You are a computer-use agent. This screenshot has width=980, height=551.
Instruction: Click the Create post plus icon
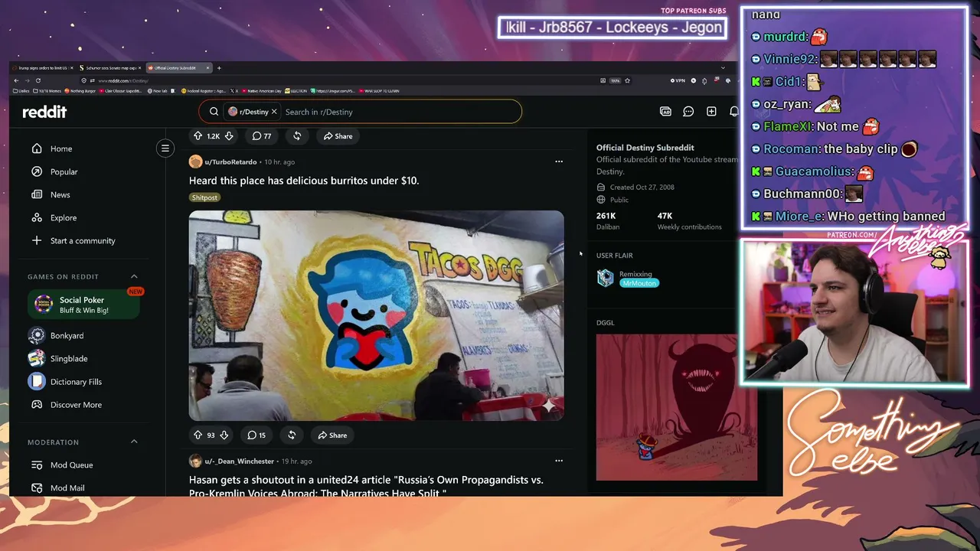(711, 112)
